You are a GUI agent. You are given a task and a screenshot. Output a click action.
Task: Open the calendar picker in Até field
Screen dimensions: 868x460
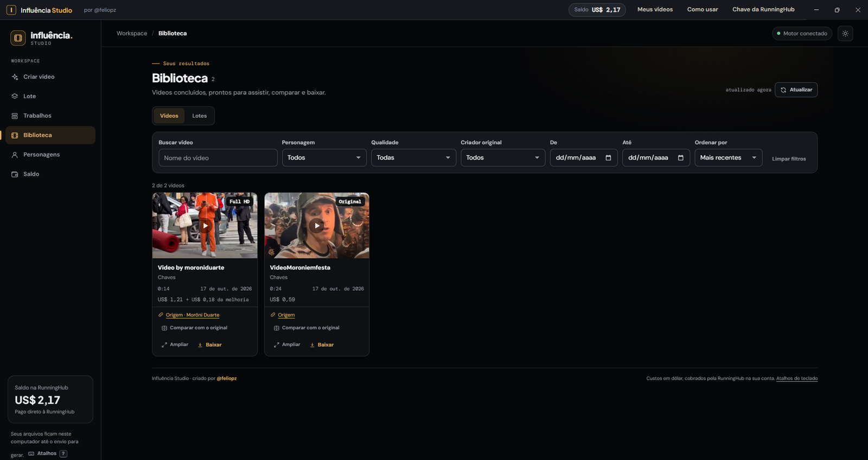(x=681, y=158)
